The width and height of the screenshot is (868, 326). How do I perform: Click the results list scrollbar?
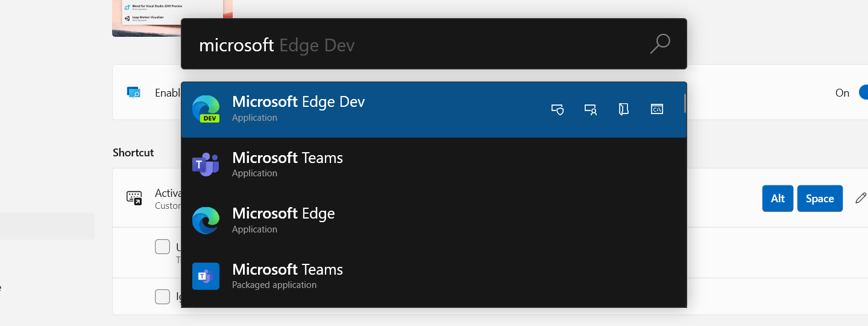(685, 104)
